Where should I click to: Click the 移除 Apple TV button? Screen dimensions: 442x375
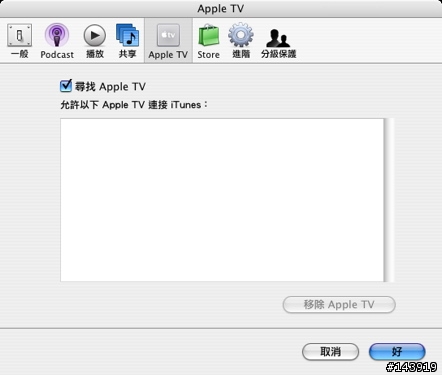339,305
